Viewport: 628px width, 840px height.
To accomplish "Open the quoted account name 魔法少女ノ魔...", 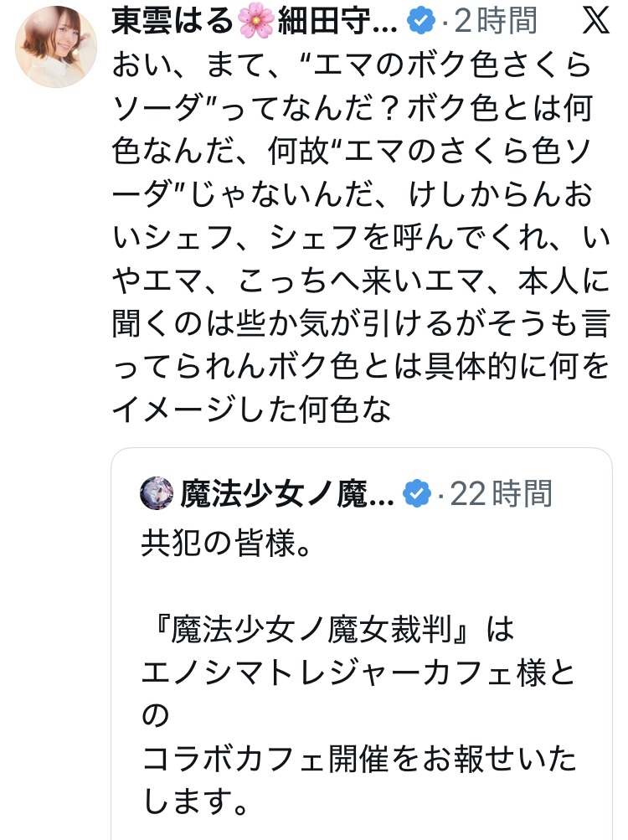I will pos(286,494).
